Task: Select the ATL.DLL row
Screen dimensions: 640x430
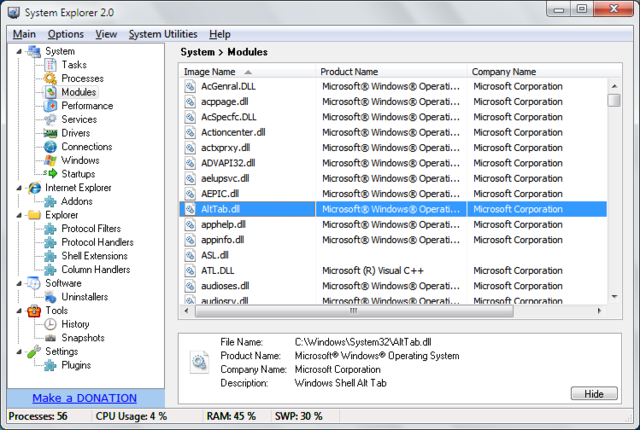Action: 393,271
